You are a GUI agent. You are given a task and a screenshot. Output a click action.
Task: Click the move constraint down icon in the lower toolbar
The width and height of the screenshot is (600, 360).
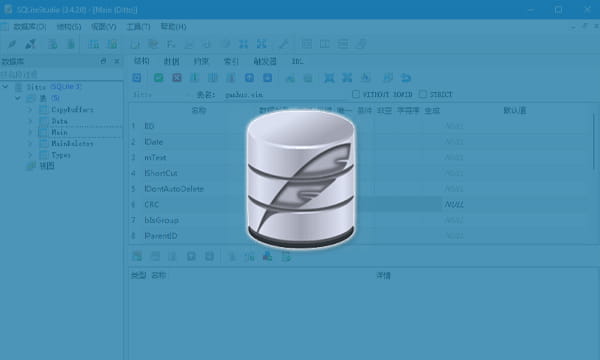tap(209, 256)
